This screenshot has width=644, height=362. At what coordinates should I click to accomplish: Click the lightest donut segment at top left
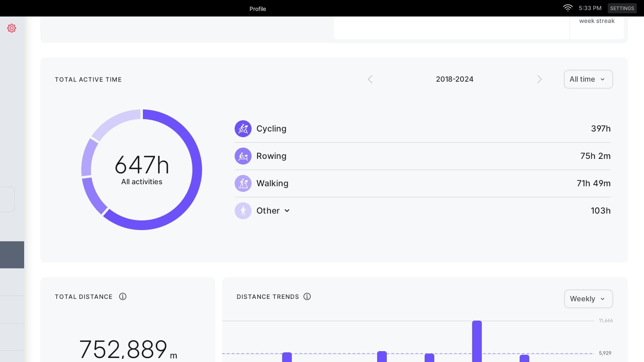(x=115, y=121)
